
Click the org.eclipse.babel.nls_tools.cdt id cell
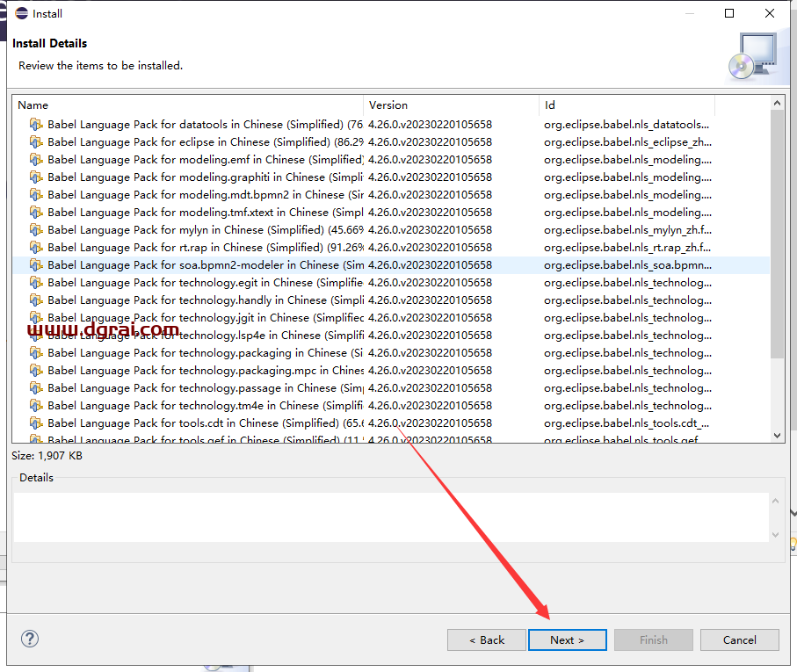click(627, 423)
